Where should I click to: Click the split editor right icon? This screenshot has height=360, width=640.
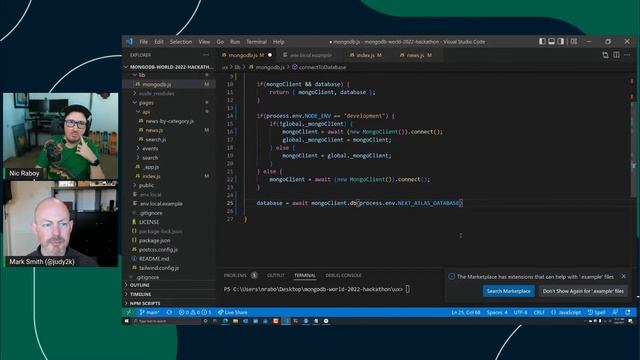point(616,55)
